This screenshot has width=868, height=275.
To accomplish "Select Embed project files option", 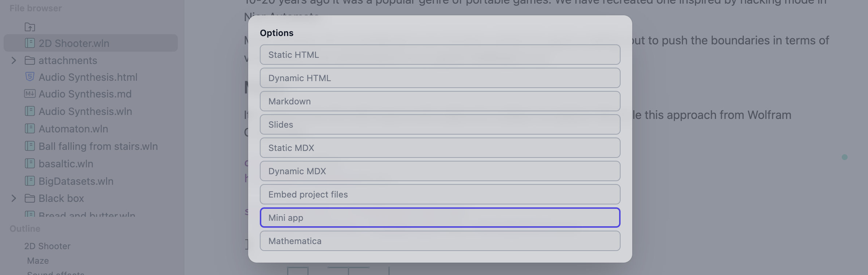I will (440, 194).
